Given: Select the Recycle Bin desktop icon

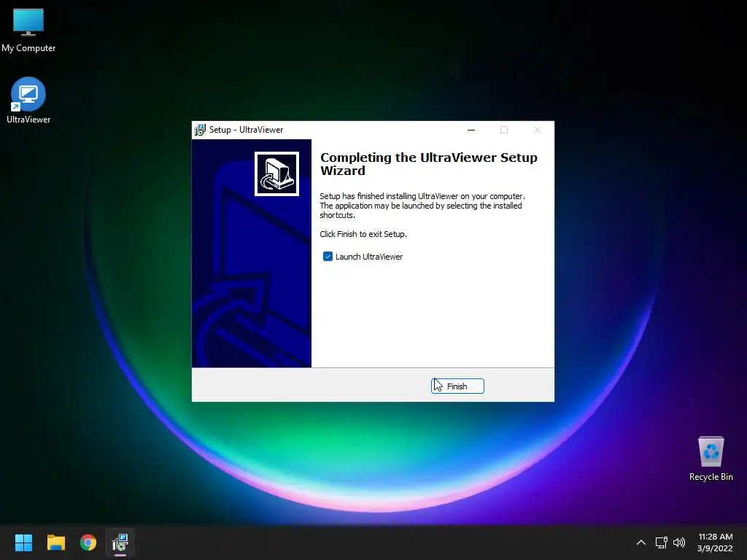Looking at the screenshot, I should [x=711, y=459].
